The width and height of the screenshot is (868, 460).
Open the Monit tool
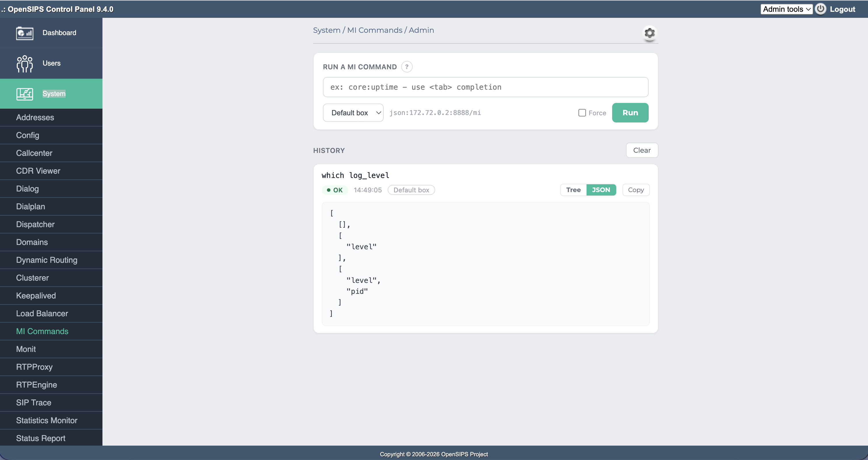coord(51,349)
